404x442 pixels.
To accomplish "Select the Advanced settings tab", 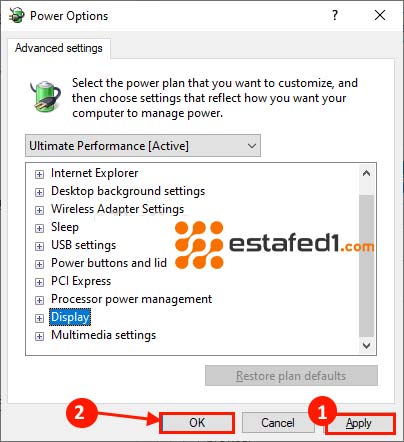I will (59, 48).
